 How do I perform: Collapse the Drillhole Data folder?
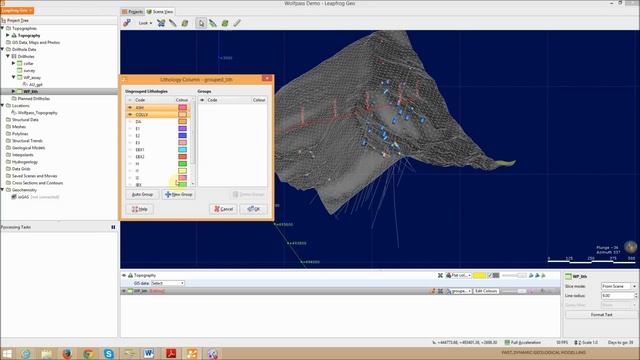(2, 49)
